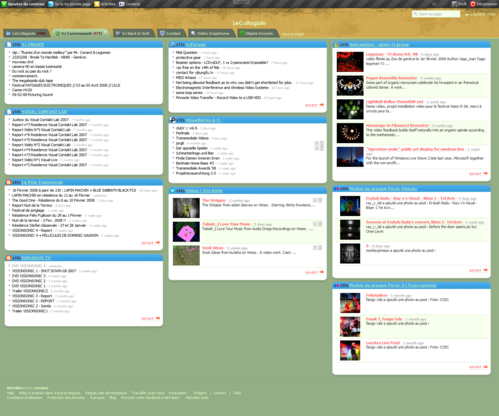Click the Contacts icon in top bar
The width and height of the screenshot is (499, 416).
(122, 4)
